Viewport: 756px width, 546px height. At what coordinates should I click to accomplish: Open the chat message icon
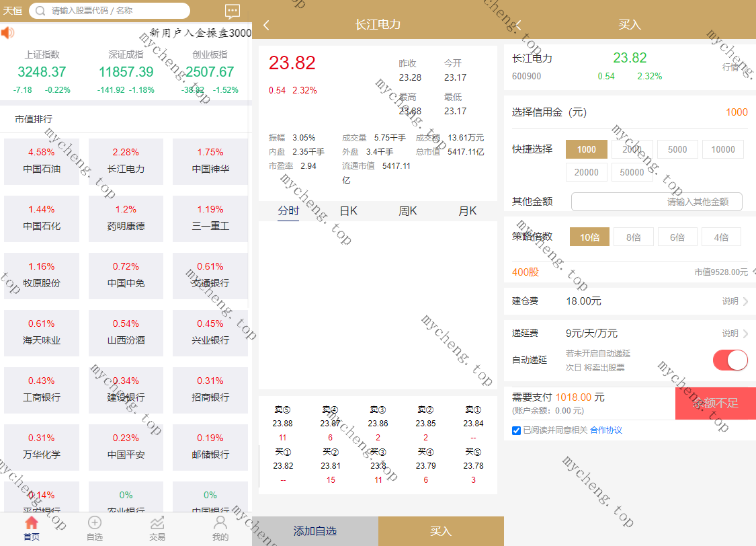pos(233,11)
